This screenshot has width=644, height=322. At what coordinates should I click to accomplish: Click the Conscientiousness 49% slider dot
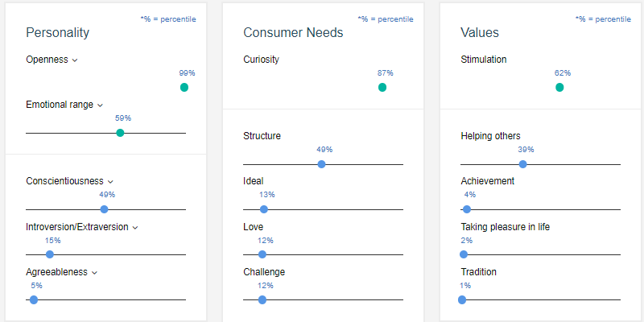tap(104, 209)
